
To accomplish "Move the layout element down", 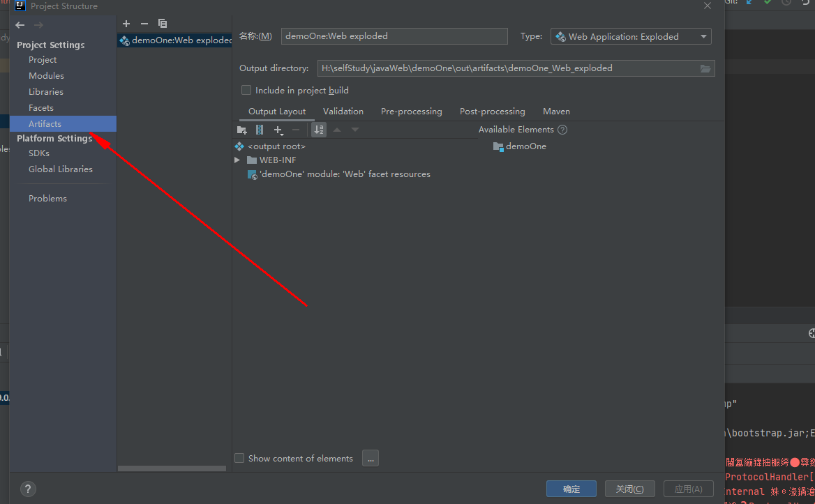I will tap(355, 130).
